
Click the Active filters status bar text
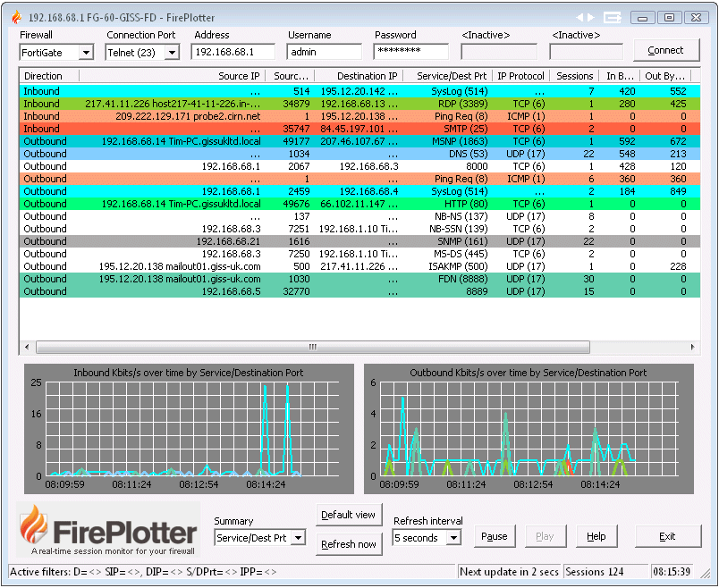pos(143,572)
